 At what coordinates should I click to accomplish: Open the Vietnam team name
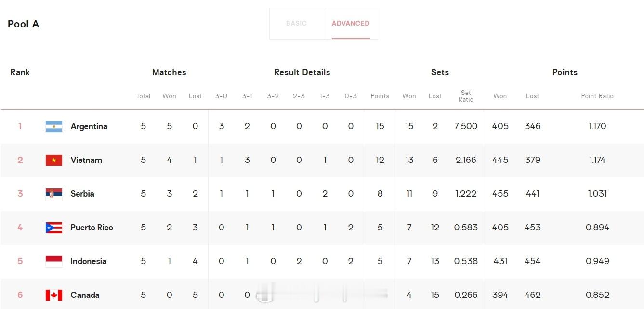pos(86,160)
